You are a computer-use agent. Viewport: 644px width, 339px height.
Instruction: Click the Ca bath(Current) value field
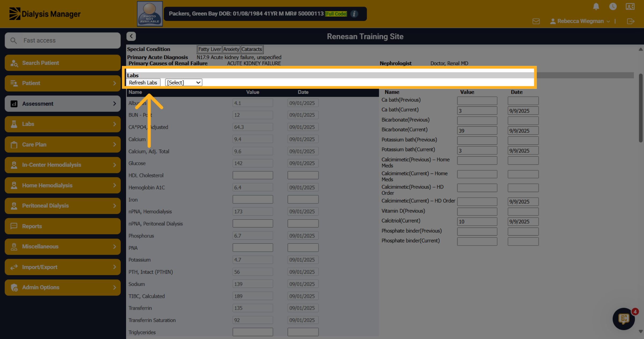tap(477, 111)
